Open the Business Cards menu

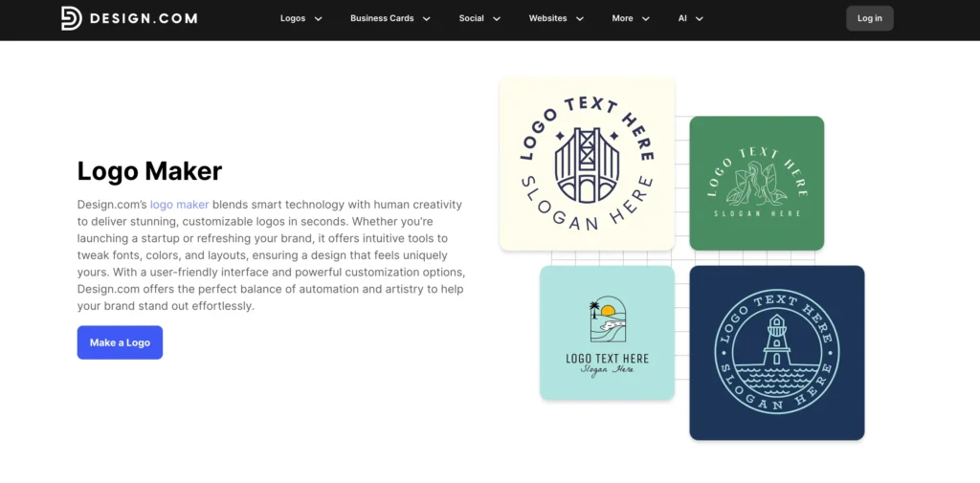click(382, 19)
